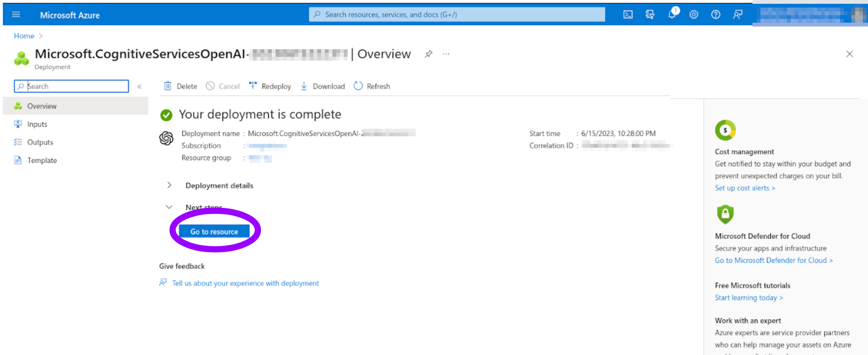The width and height of the screenshot is (868, 355).
Task: Open Cloud Shell from top bar
Action: 628,15
